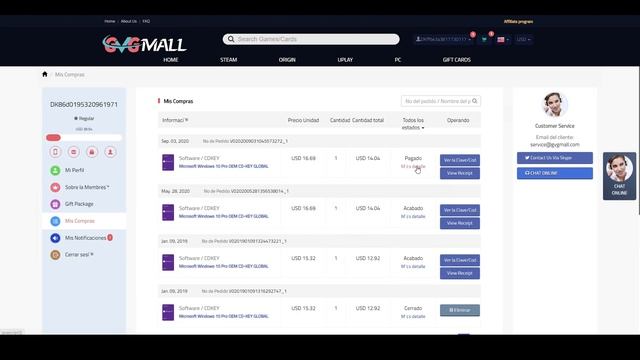
Task: Click the phone verification icon in sidebar
Action: [56, 152]
